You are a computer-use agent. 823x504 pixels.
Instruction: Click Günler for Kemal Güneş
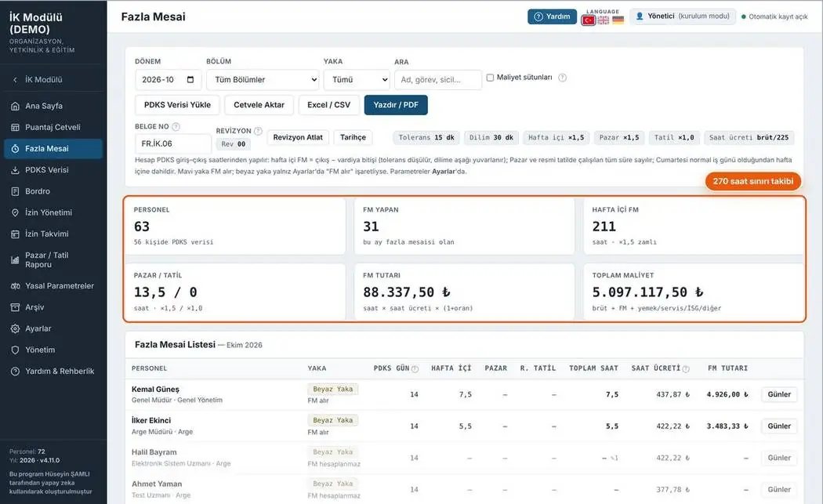(x=779, y=395)
